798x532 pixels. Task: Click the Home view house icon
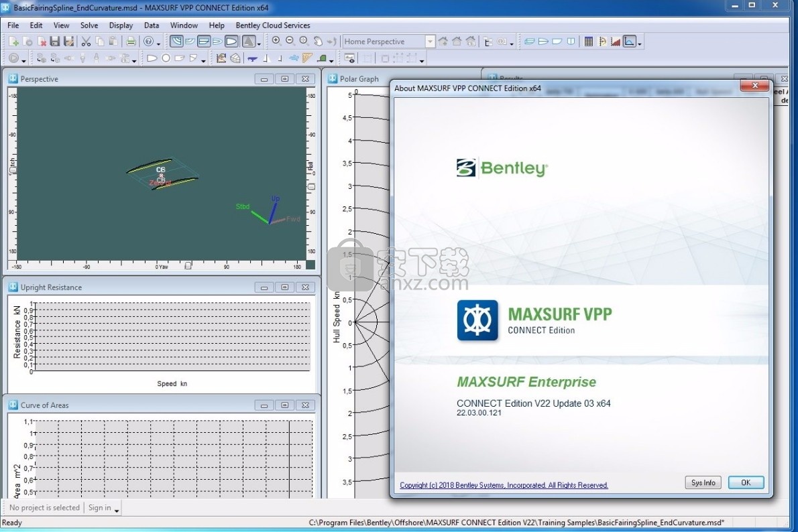[457, 41]
